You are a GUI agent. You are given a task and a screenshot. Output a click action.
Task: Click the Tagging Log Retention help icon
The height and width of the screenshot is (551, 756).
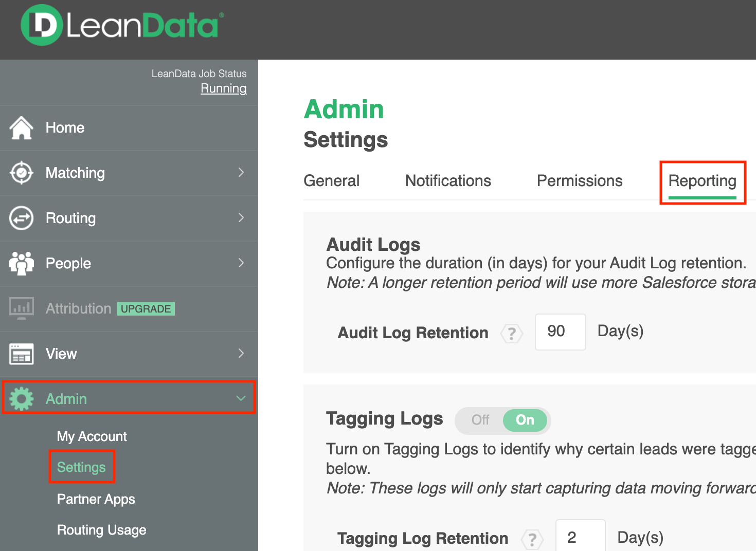(x=532, y=539)
